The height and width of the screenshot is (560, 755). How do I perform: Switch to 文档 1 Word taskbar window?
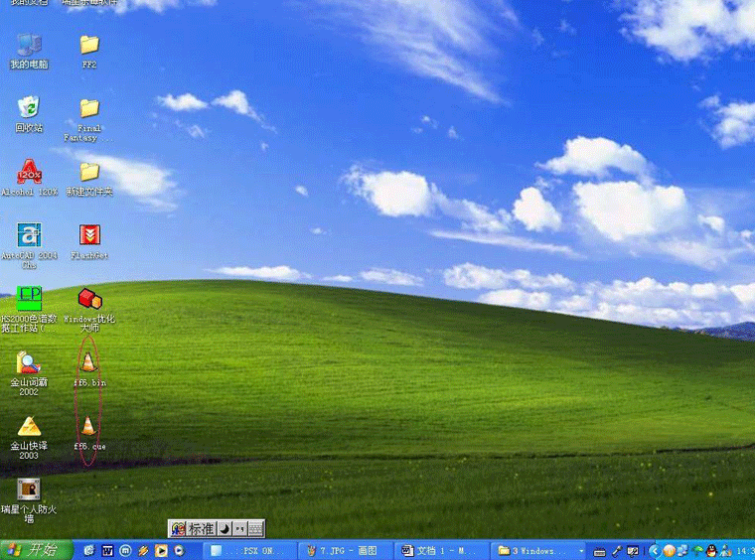(441, 550)
